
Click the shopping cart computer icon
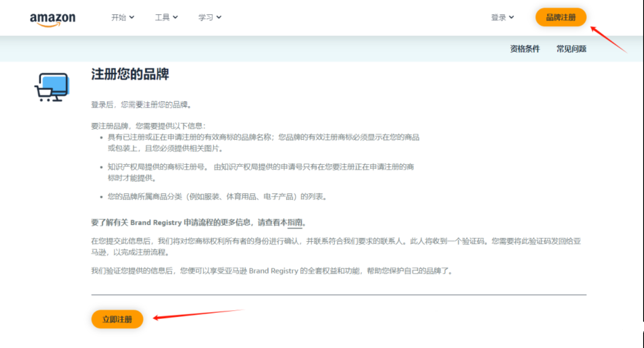pos(52,87)
